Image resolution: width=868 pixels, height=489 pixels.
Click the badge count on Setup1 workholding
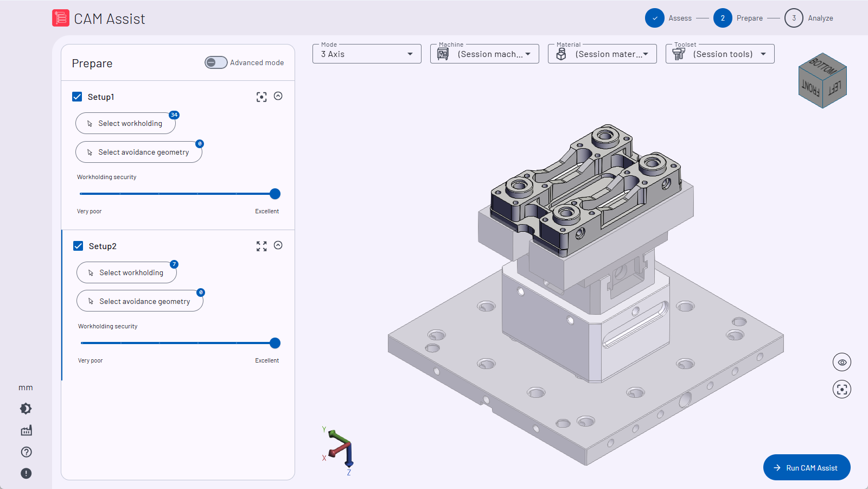(174, 115)
